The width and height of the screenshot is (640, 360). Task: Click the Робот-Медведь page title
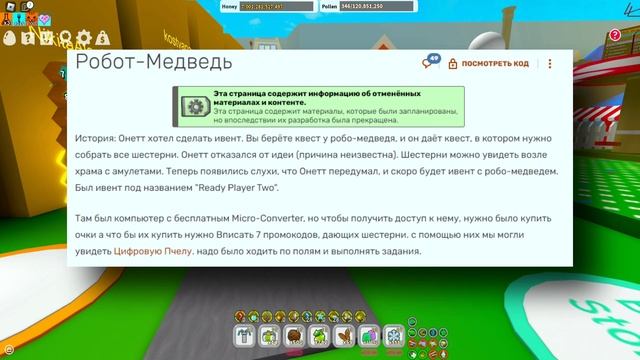(154, 62)
